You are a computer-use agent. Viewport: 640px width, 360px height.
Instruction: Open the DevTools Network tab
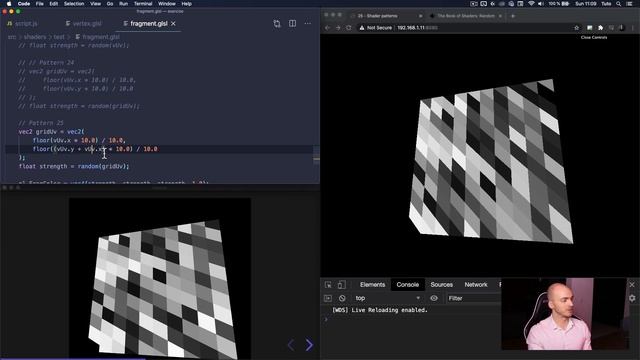tap(476, 284)
